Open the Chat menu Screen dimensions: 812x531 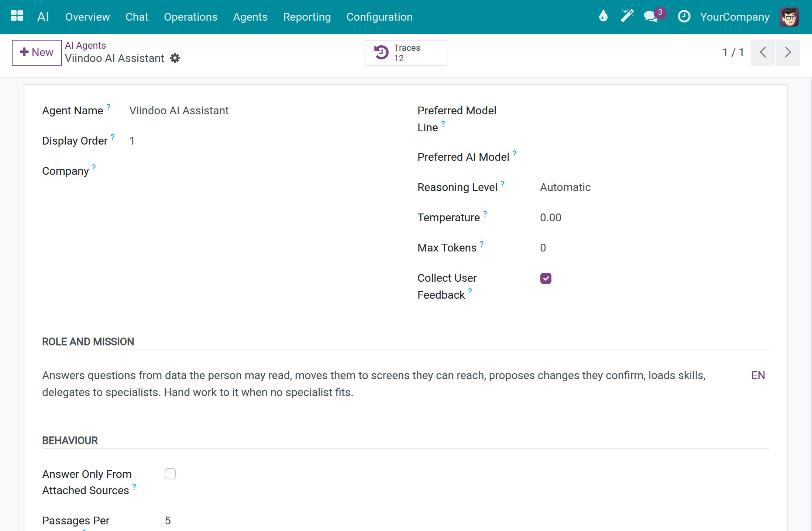137,17
